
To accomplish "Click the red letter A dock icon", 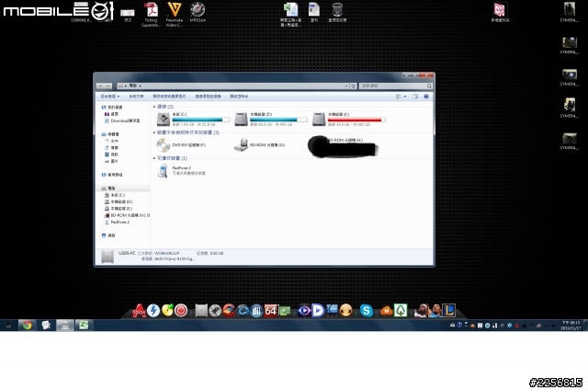I will click(x=139, y=311).
